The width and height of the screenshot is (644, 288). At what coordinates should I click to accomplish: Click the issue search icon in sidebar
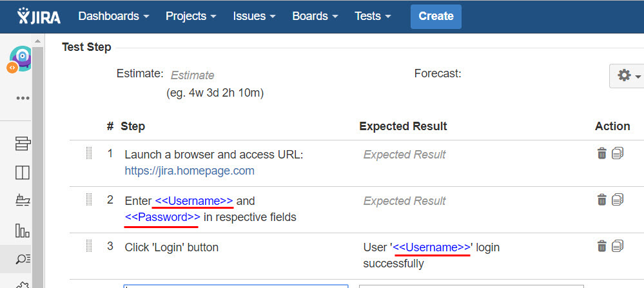point(23,259)
